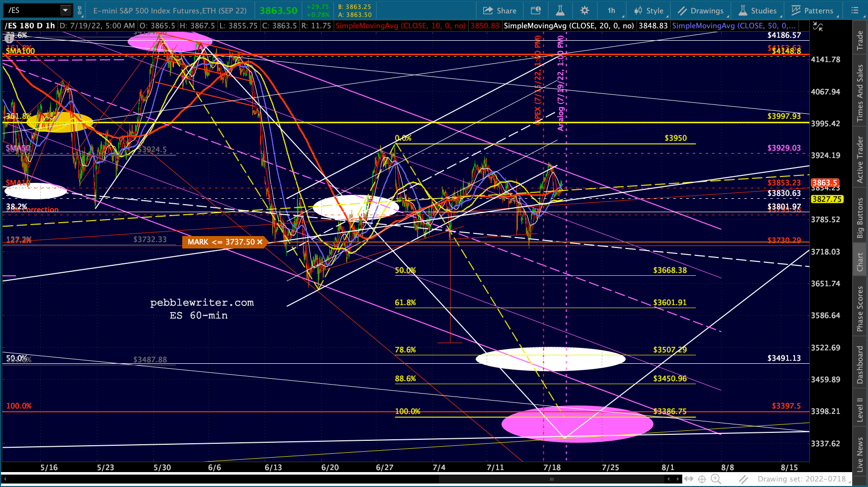The image size is (868, 487).
Task: Expand the /ES symbol dropdown arrow
Action: click(66, 10)
